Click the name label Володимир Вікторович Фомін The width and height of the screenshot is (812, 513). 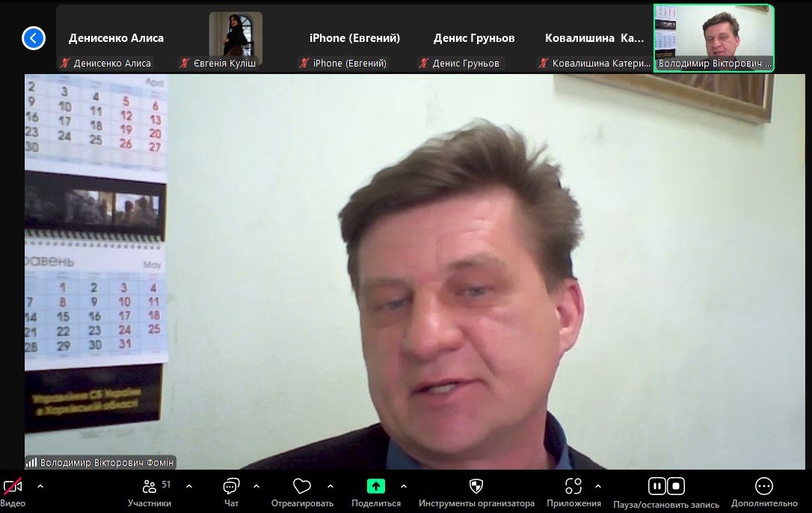tap(107, 462)
